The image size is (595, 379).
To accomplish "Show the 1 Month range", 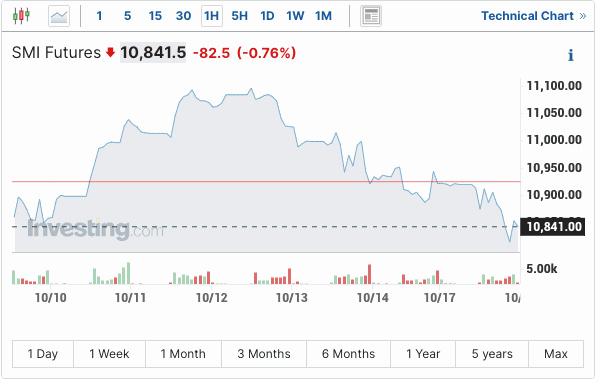I will click(183, 354).
